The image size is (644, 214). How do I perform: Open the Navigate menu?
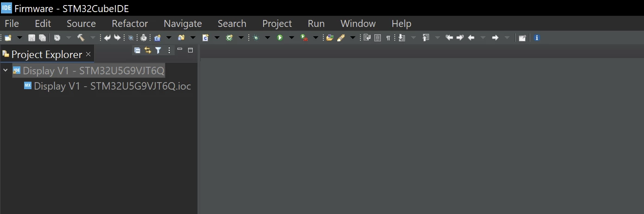pyautogui.click(x=183, y=24)
